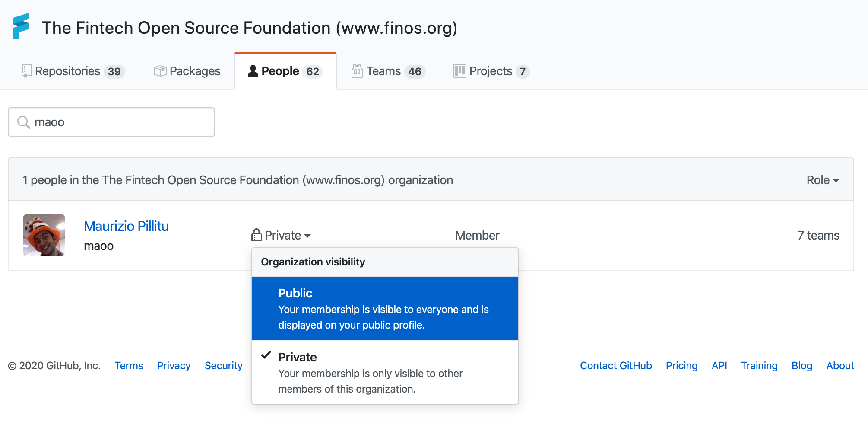Screen dimensions: 868x428
Task: Click Maurizio Pillitu's avatar photo
Action: pyautogui.click(x=44, y=235)
